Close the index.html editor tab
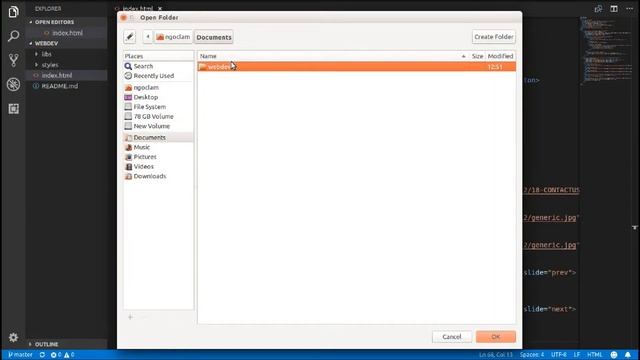The image size is (640, 360). coord(160,8)
